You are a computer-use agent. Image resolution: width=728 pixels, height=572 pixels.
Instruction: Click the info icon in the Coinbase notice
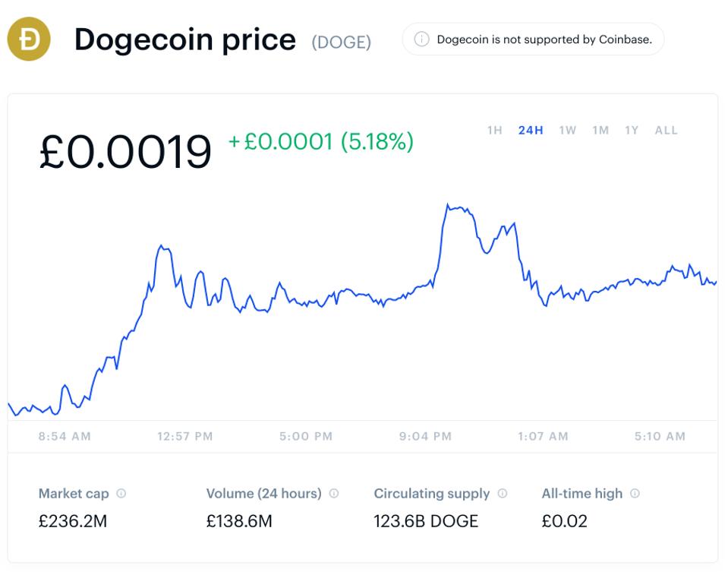tap(421, 40)
